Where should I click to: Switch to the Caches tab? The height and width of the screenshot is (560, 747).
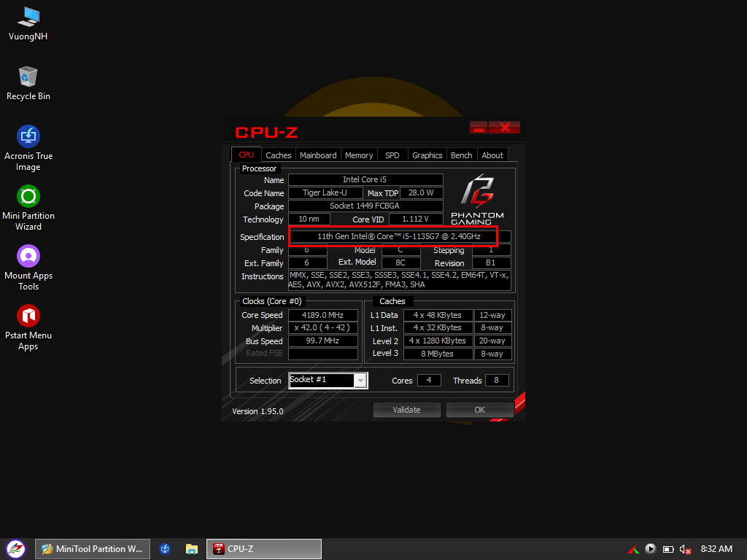[278, 155]
